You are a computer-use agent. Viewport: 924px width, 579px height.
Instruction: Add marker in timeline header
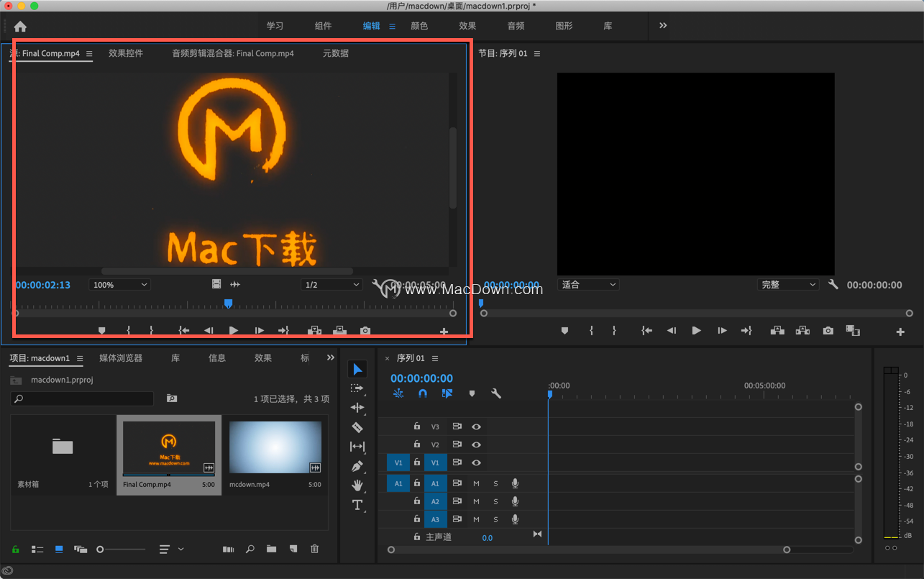coord(472,393)
